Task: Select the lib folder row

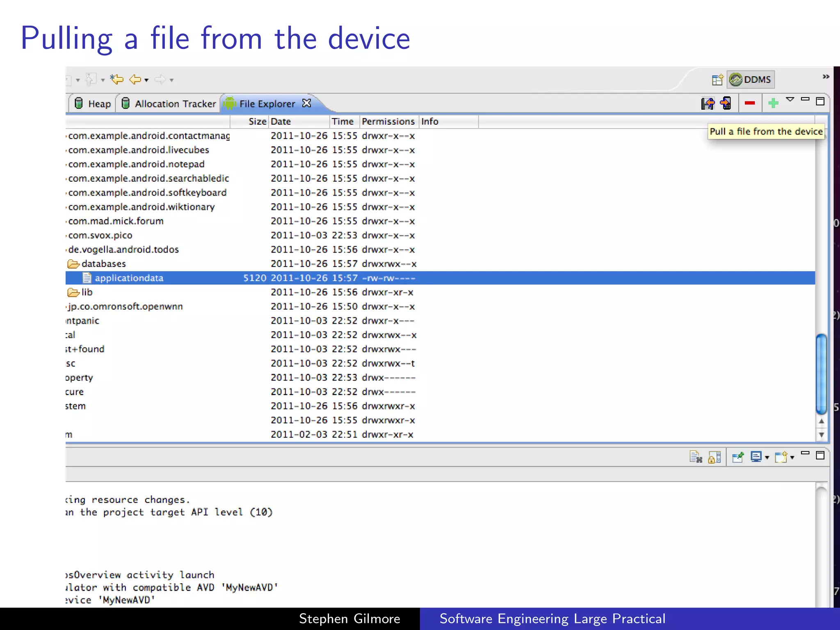Action: point(440,292)
